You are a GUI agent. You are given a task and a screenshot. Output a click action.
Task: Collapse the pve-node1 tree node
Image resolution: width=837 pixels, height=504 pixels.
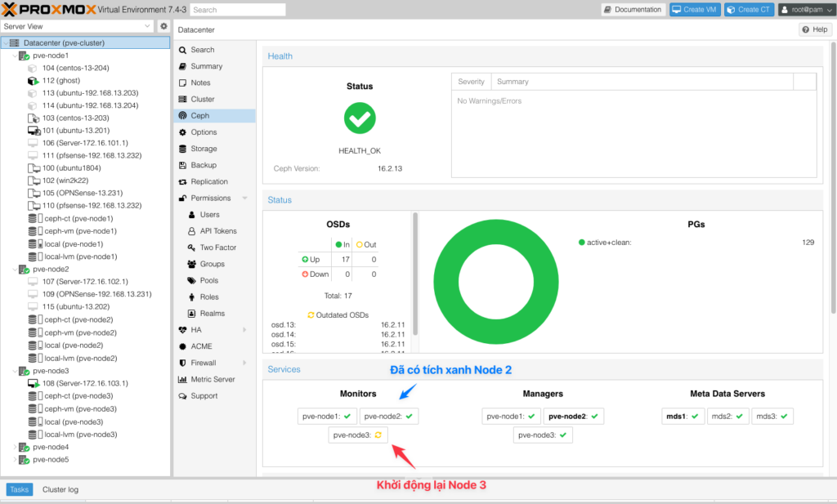pos(15,56)
